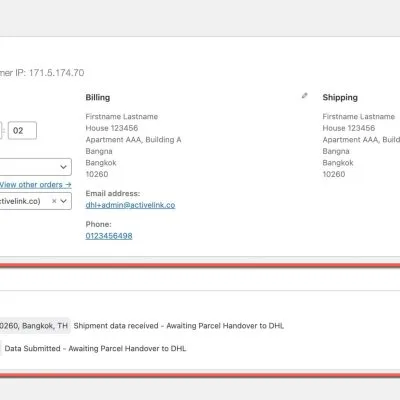Click billing name Firstname Lastname
400x400 pixels.
pyautogui.click(x=122, y=117)
